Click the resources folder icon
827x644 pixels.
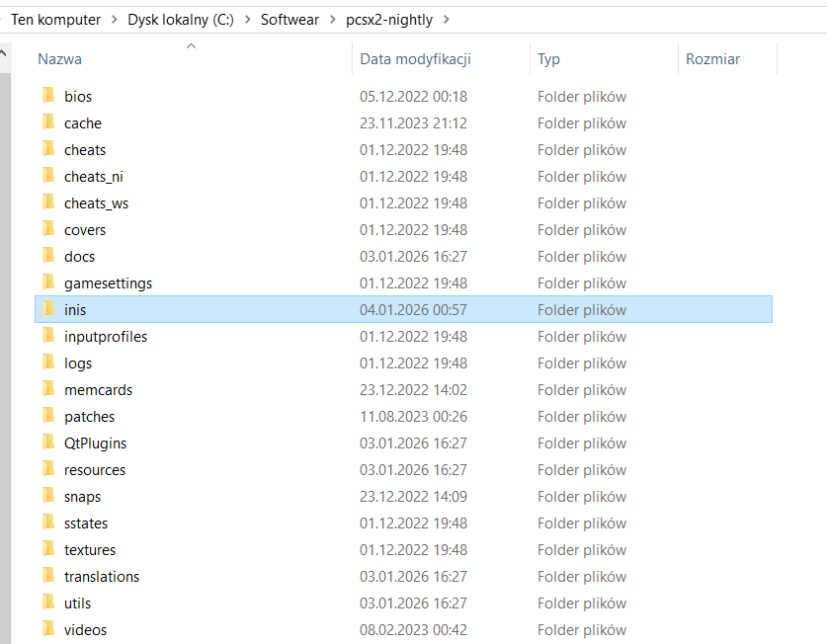point(48,469)
